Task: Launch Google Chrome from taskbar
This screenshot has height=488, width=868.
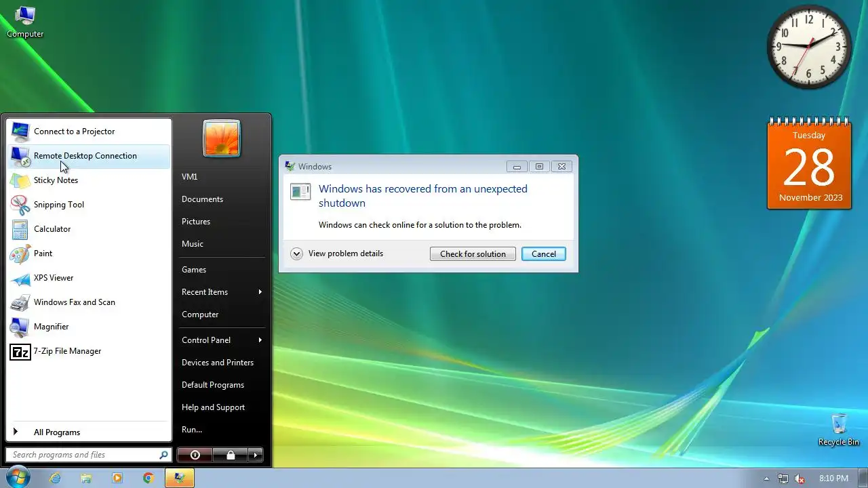Action: click(149, 478)
